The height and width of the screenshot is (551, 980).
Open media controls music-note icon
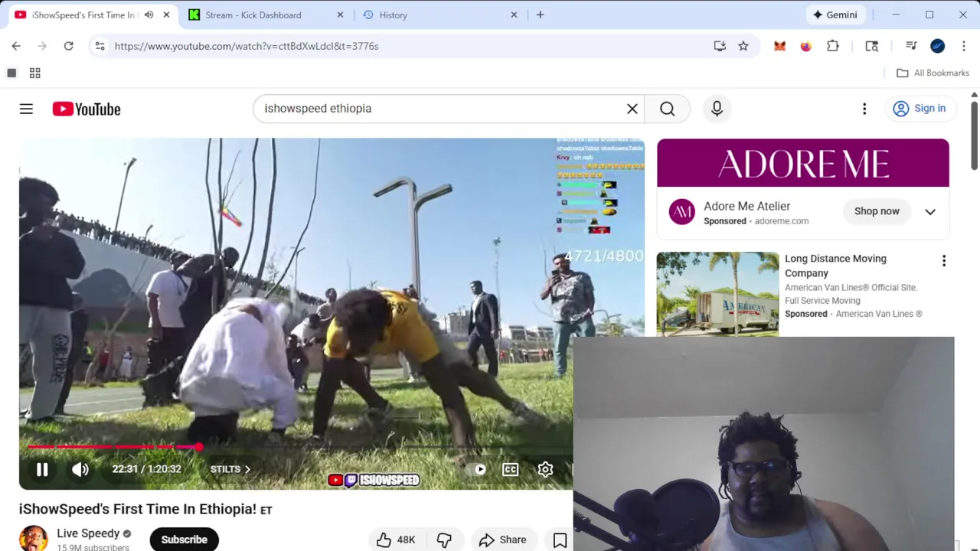tap(911, 46)
